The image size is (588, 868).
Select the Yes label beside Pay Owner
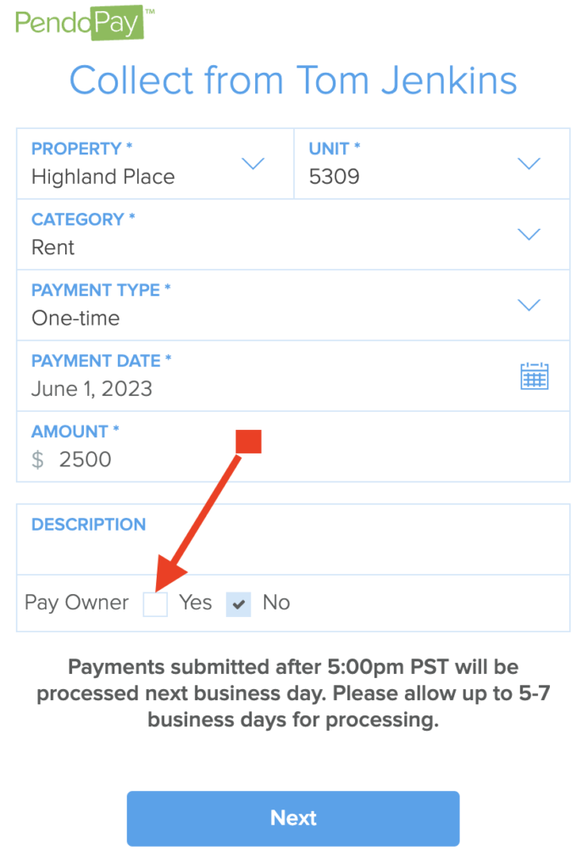point(195,603)
